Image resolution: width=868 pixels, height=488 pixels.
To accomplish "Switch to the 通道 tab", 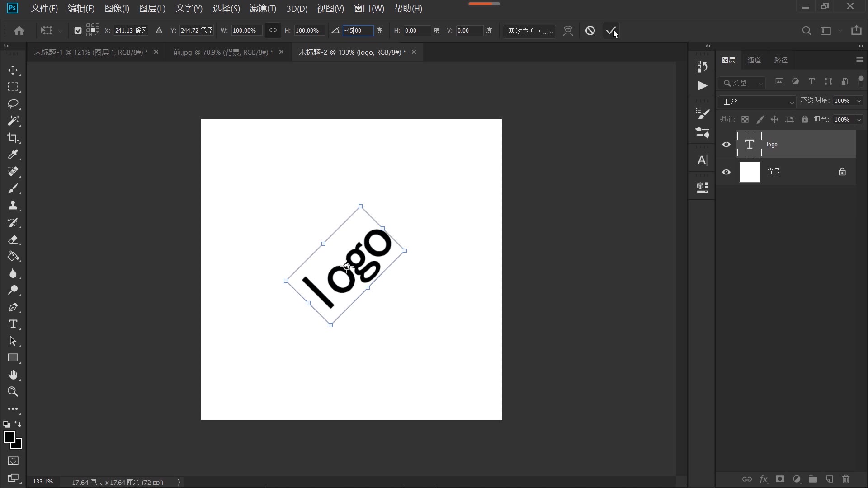I will [755, 60].
